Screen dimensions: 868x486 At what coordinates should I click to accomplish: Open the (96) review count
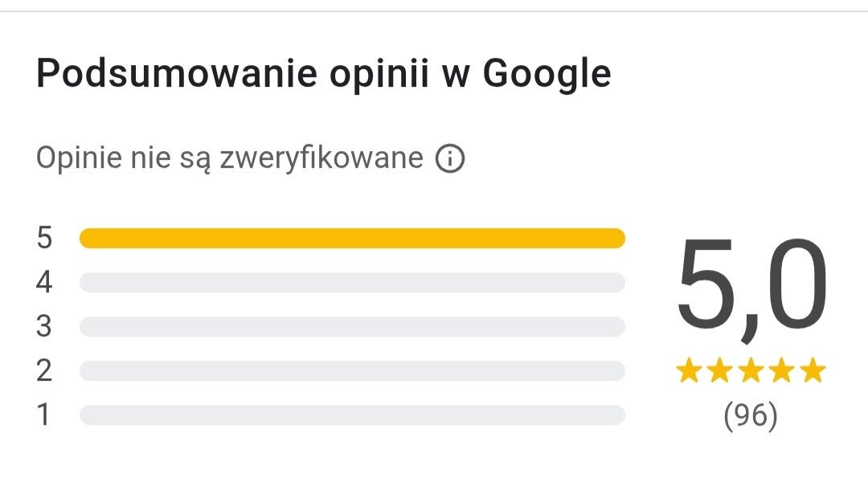(751, 415)
